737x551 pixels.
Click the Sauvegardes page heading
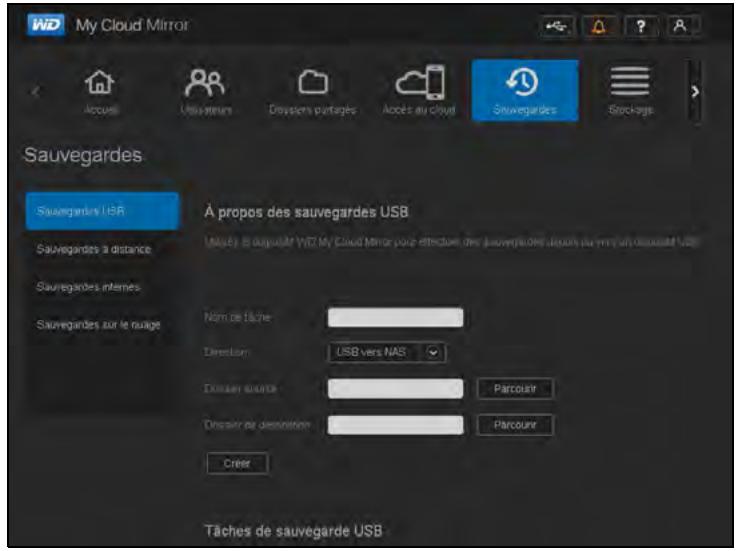(x=83, y=155)
